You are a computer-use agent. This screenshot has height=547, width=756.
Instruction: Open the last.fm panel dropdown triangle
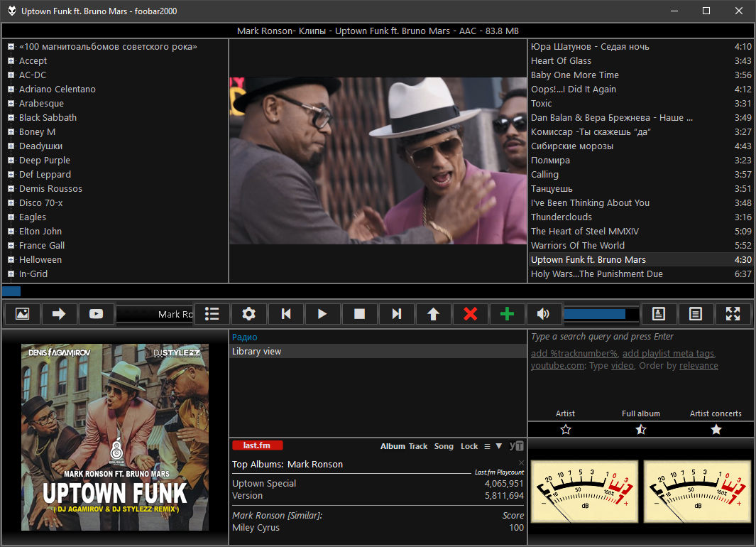click(499, 446)
